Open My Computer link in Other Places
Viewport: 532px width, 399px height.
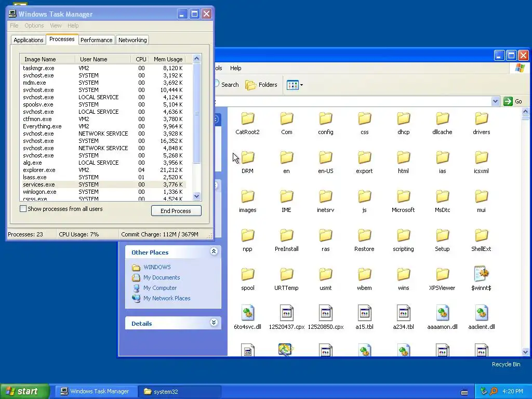160,288
